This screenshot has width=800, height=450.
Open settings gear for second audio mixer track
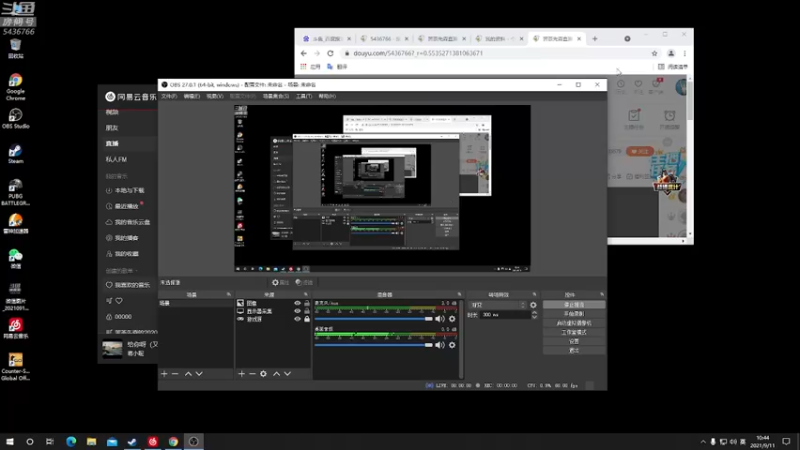click(x=452, y=345)
